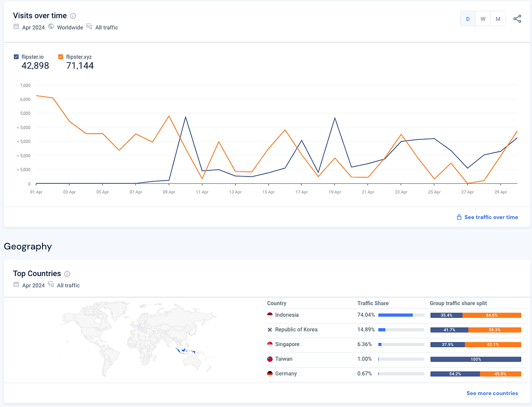Click the lock icon by See traffic over time
This screenshot has height=407, width=532.
pyautogui.click(x=459, y=217)
